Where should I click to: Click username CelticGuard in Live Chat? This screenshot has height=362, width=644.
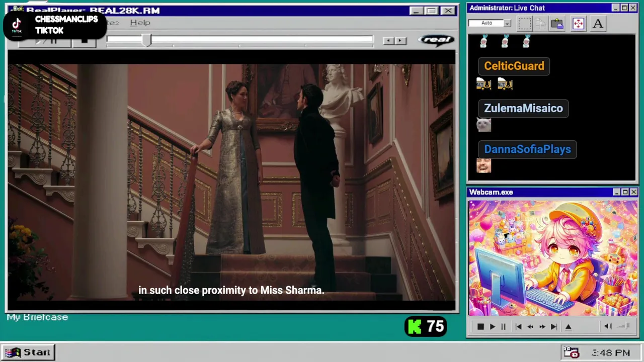coord(514,66)
